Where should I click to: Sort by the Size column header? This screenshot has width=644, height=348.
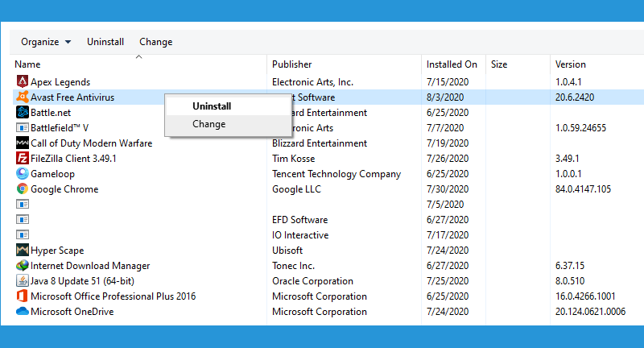pos(499,64)
